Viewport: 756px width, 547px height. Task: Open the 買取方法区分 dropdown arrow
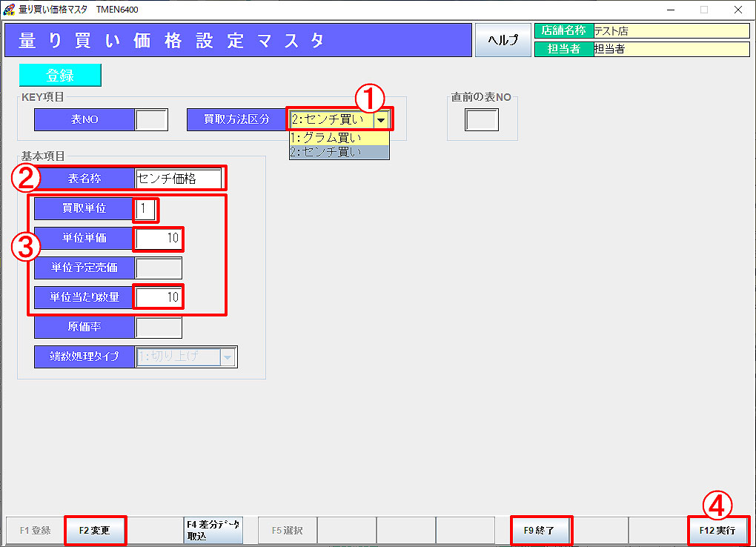381,119
